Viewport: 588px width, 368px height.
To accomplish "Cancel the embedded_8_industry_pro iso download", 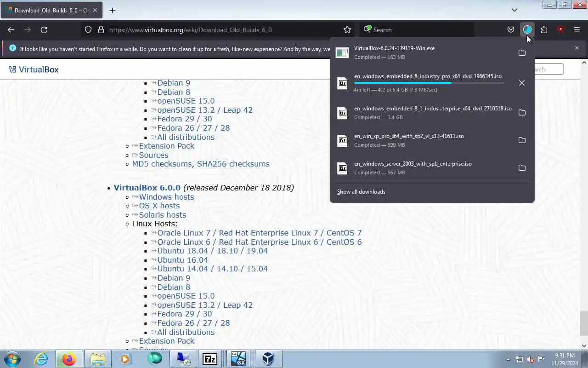I will 522,83.
